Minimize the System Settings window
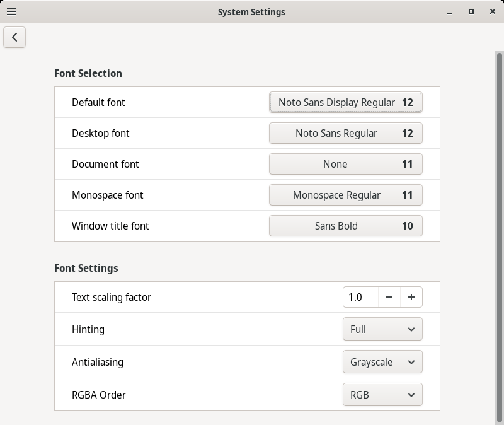504x425 pixels. coord(450,11)
